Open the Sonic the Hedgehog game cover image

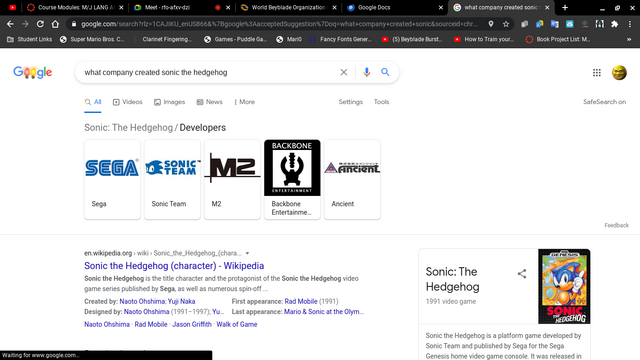[x=564, y=286]
